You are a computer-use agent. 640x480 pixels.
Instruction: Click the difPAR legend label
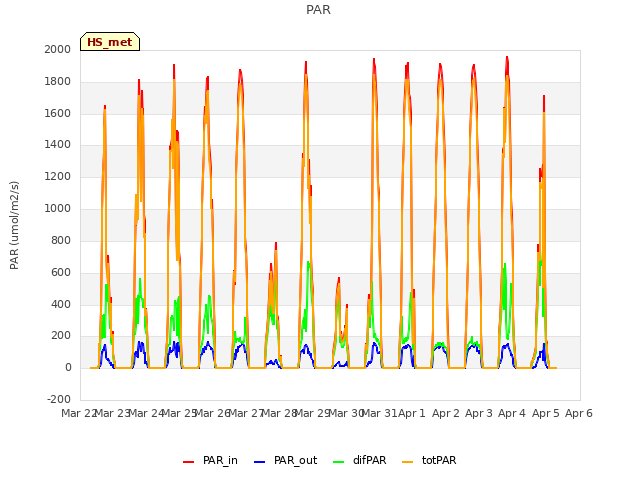[369, 460]
